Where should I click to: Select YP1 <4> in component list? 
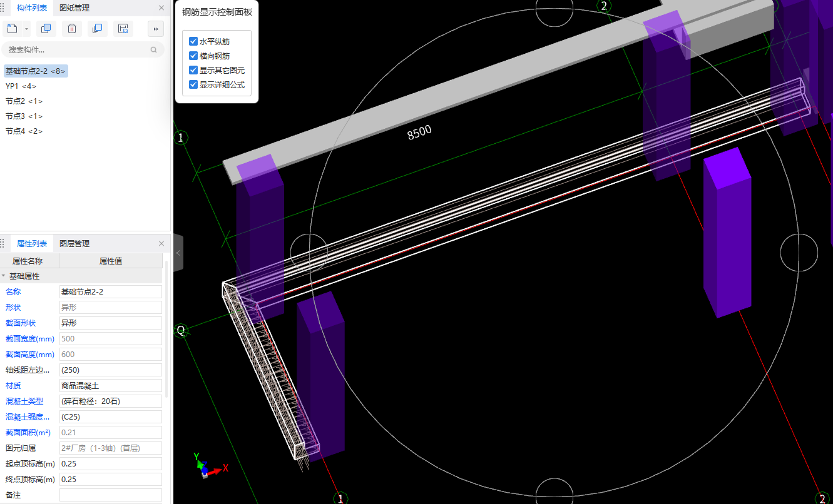(x=21, y=86)
